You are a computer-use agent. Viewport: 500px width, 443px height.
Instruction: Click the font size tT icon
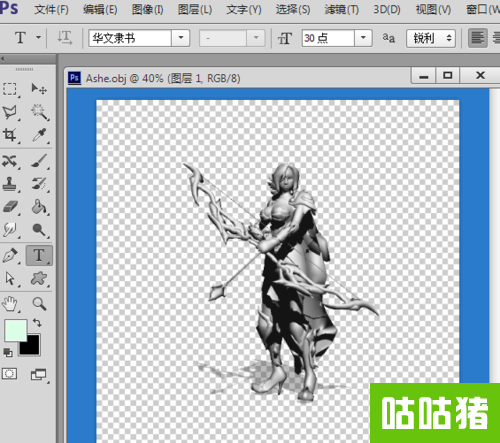coord(285,39)
